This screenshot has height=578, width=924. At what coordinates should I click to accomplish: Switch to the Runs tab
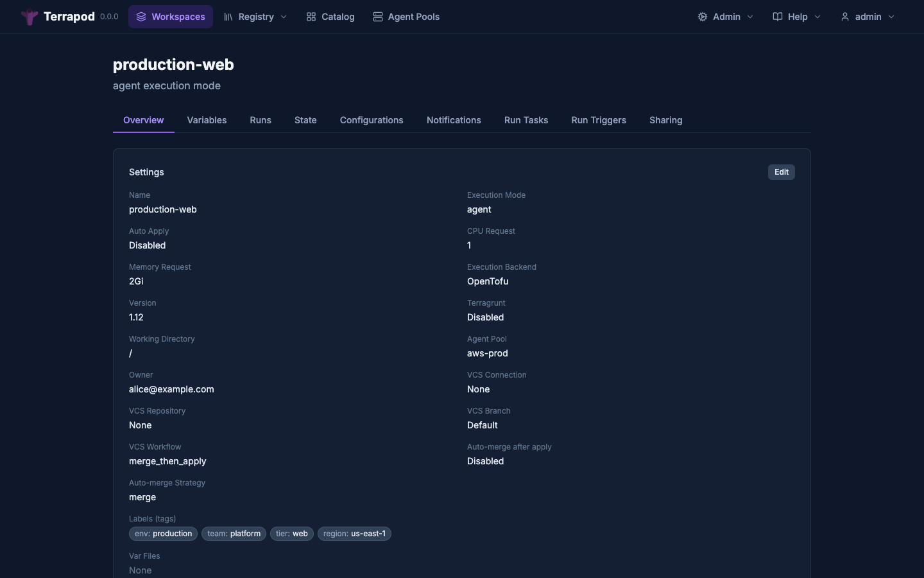tap(261, 120)
